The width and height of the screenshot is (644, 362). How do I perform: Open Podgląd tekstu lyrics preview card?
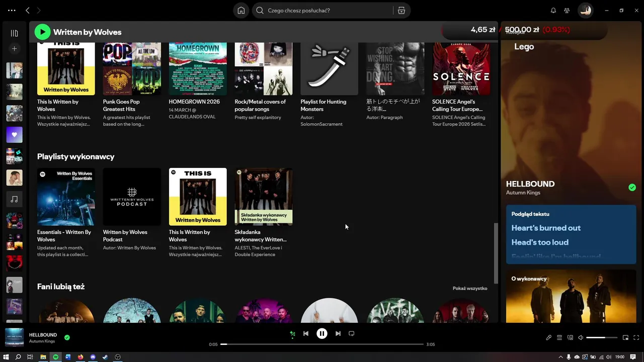pos(571,235)
